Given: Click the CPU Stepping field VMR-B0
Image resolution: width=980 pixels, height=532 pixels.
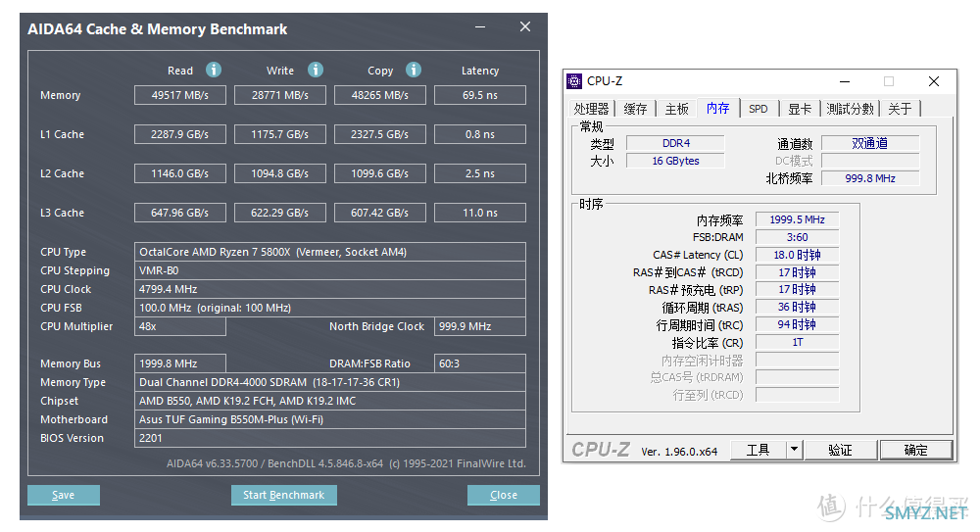Looking at the screenshot, I should 330,270.
